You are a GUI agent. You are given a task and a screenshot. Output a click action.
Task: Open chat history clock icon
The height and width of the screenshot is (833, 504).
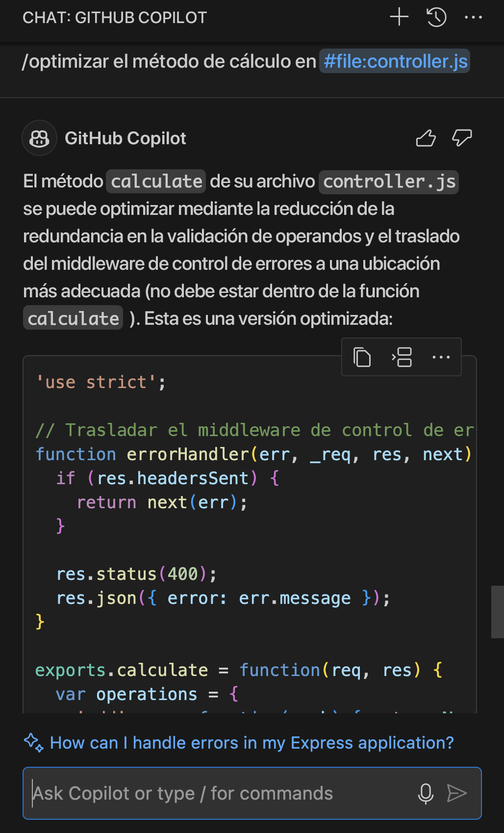(436, 17)
